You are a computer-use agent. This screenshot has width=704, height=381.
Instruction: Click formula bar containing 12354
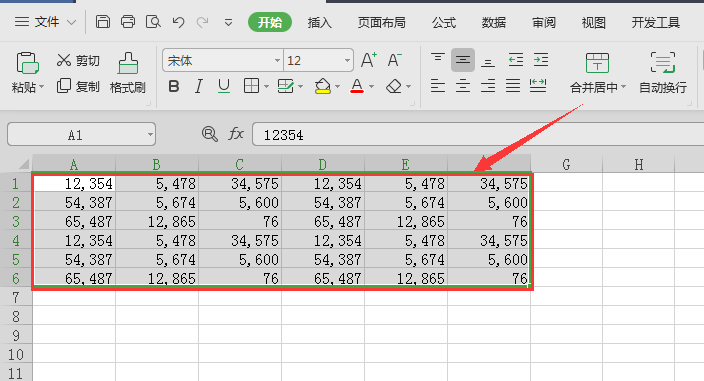point(478,134)
